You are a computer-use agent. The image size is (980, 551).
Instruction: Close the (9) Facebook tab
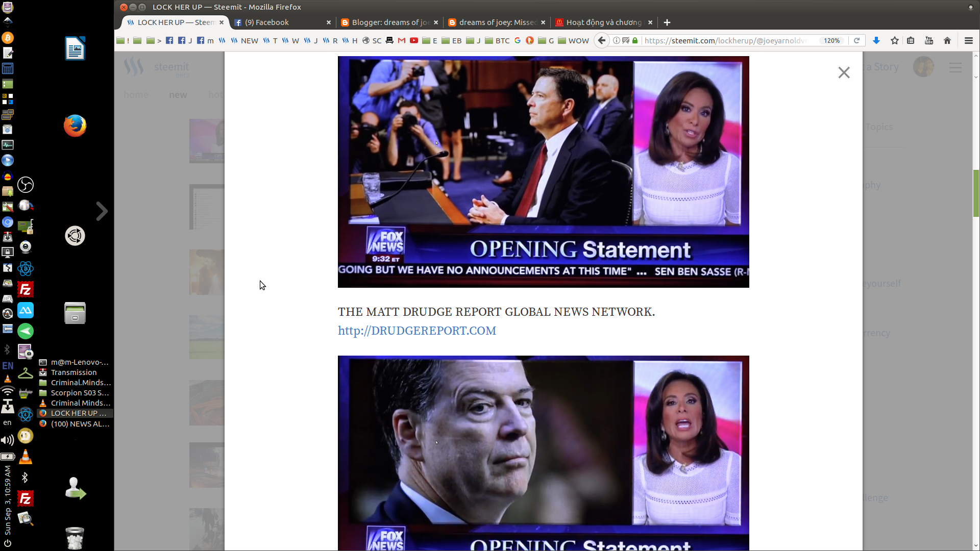pyautogui.click(x=329, y=22)
